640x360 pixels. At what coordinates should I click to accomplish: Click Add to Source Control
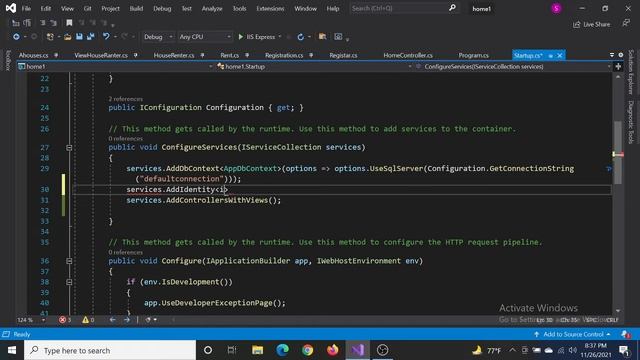coord(572,334)
